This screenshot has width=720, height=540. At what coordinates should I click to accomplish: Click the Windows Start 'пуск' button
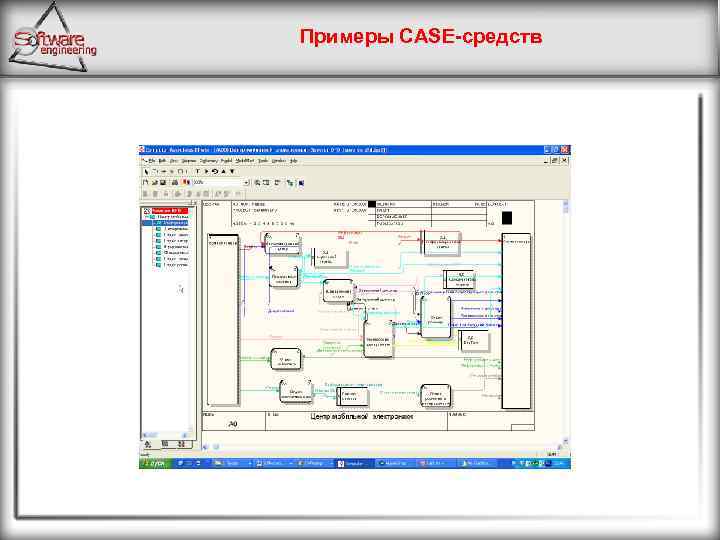coord(155,464)
